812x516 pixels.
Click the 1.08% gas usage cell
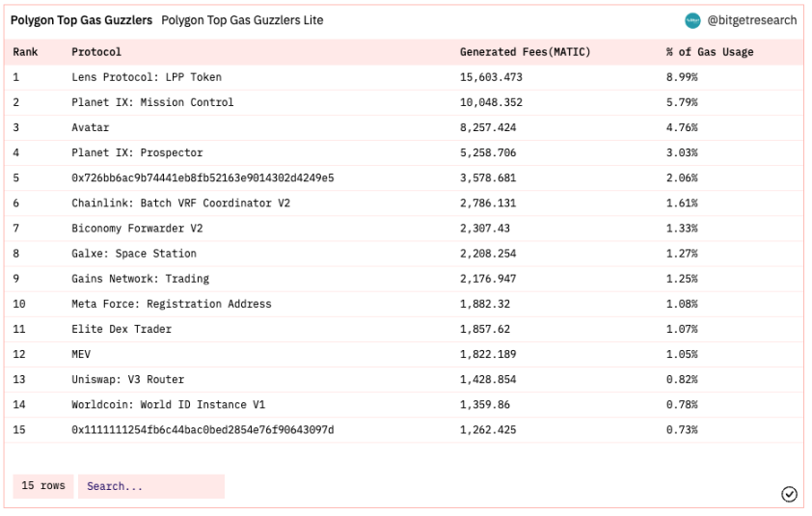[x=682, y=304]
